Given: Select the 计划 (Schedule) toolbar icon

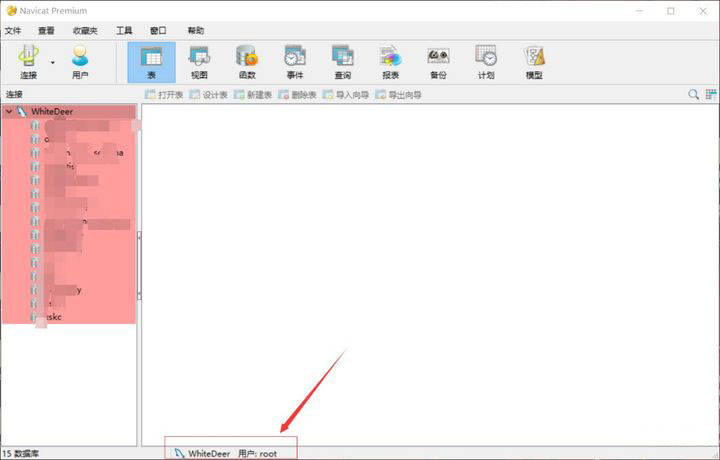Looking at the screenshot, I should [486, 62].
